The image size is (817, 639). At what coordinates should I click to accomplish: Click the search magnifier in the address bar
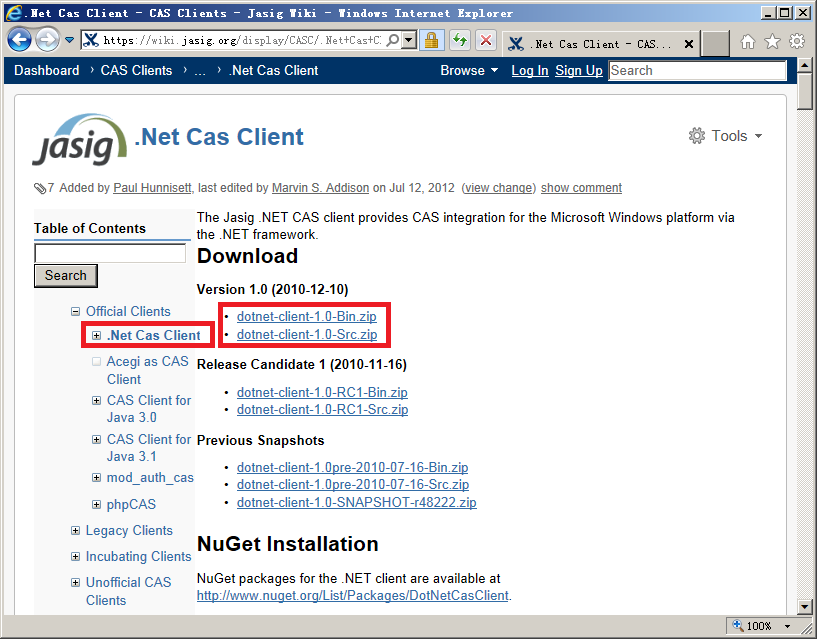393,40
